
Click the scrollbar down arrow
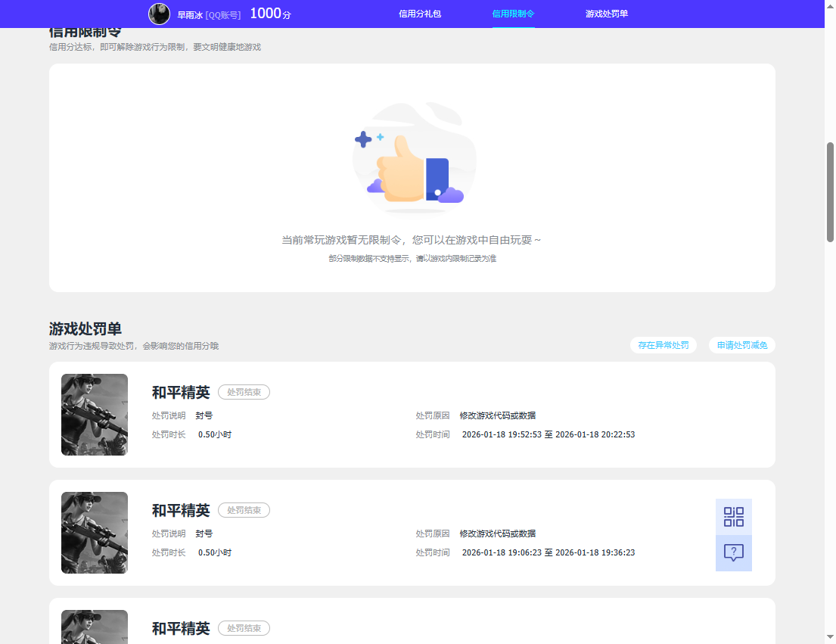[x=830, y=637]
